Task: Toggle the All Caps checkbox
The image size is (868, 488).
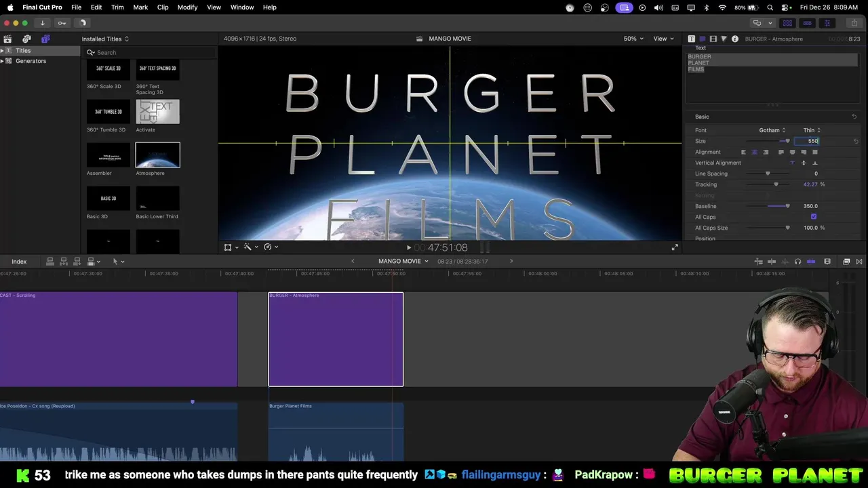Action: [814, 217]
